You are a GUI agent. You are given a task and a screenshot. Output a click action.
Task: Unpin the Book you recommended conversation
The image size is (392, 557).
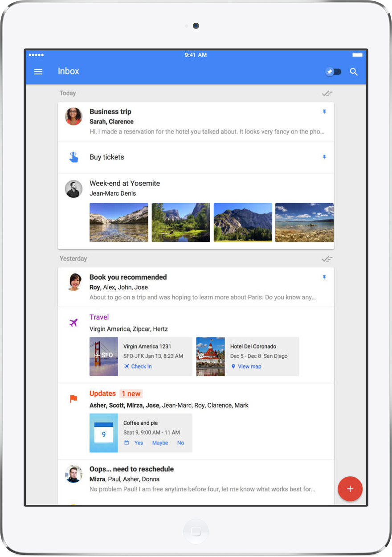[x=324, y=277]
